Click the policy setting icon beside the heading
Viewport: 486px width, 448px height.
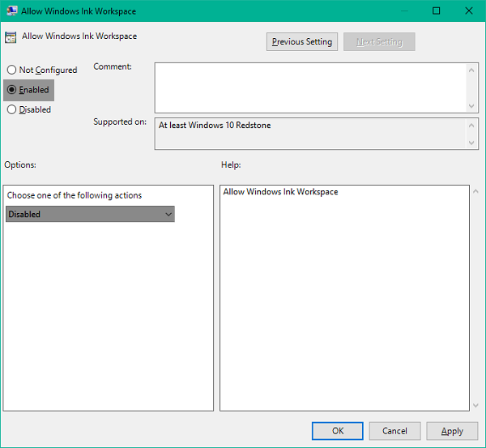(11, 37)
